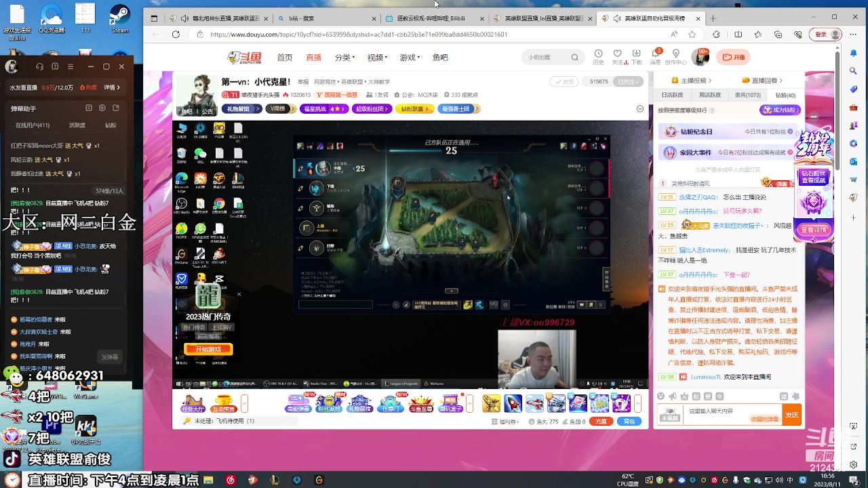Open the 礼物展馆 badge
The height and width of the screenshot is (488, 868).
point(242,108)
